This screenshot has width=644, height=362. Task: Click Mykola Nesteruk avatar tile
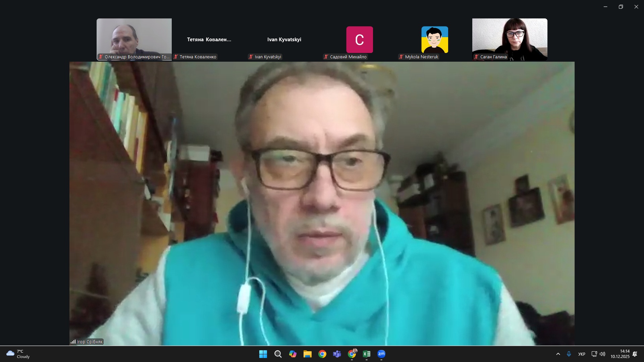click(x=434, y=40)
